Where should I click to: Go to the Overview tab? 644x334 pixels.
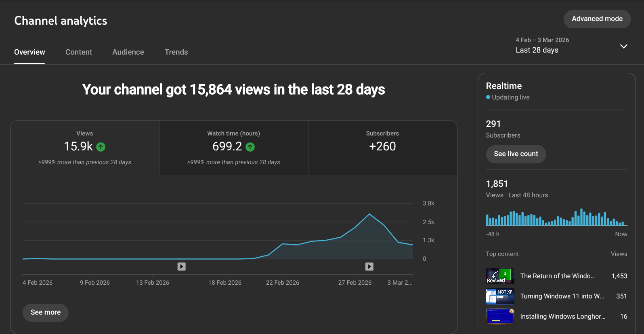click(29, 52)
